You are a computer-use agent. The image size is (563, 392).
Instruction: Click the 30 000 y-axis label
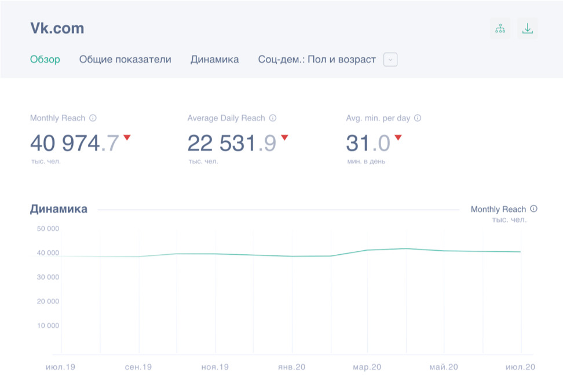(48, 277)
